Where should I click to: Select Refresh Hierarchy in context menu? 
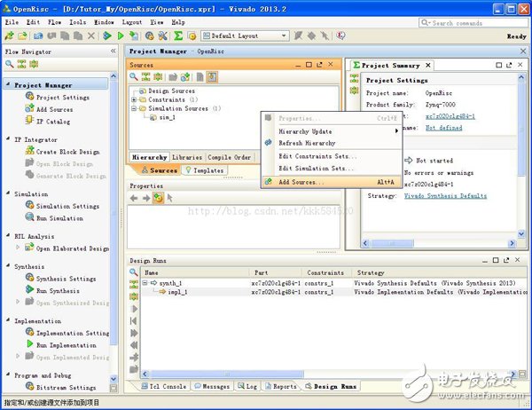307,143
